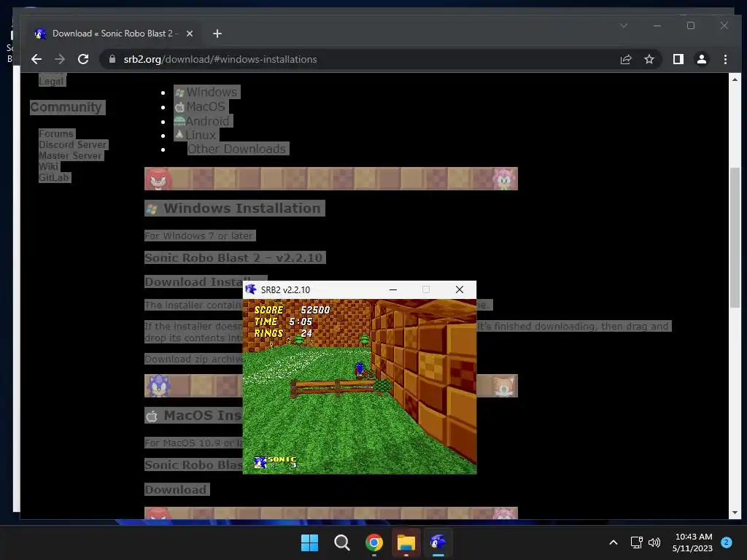Open the GitLab sidebar link
The width and height of the screenshot is (747, 560).
point(54,178)
